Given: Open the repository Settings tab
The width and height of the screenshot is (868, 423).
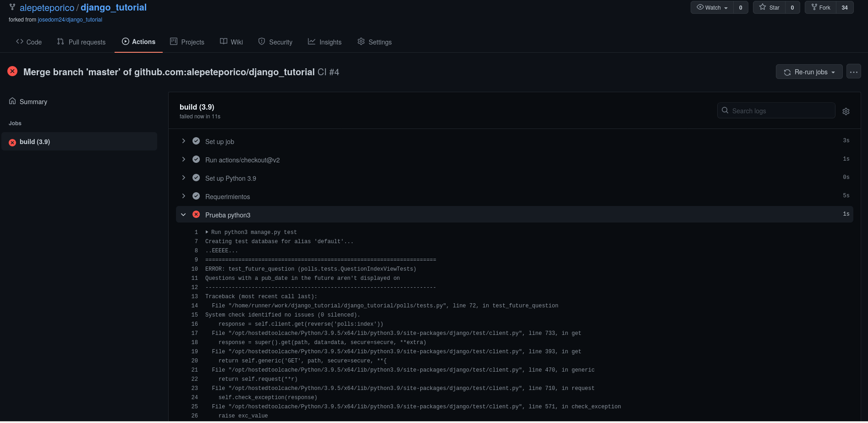Looking at the screenshot, I should click(x=374, y=42).
